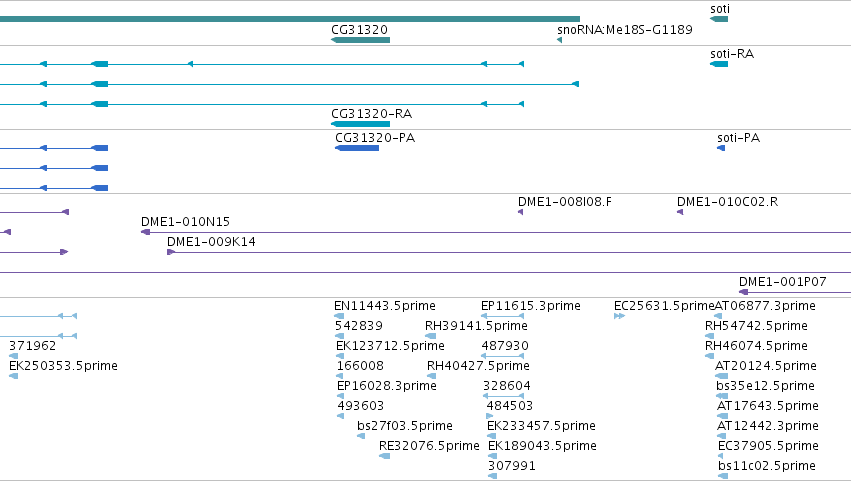
Task: Select the bs27f03.5prime EST marker
Action: (361, 436)
